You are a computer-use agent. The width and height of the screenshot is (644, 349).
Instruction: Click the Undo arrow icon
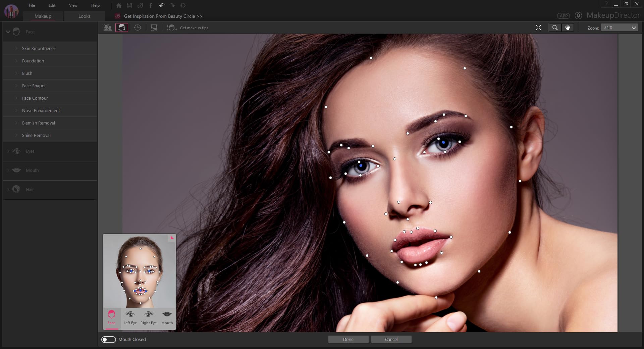162,5
